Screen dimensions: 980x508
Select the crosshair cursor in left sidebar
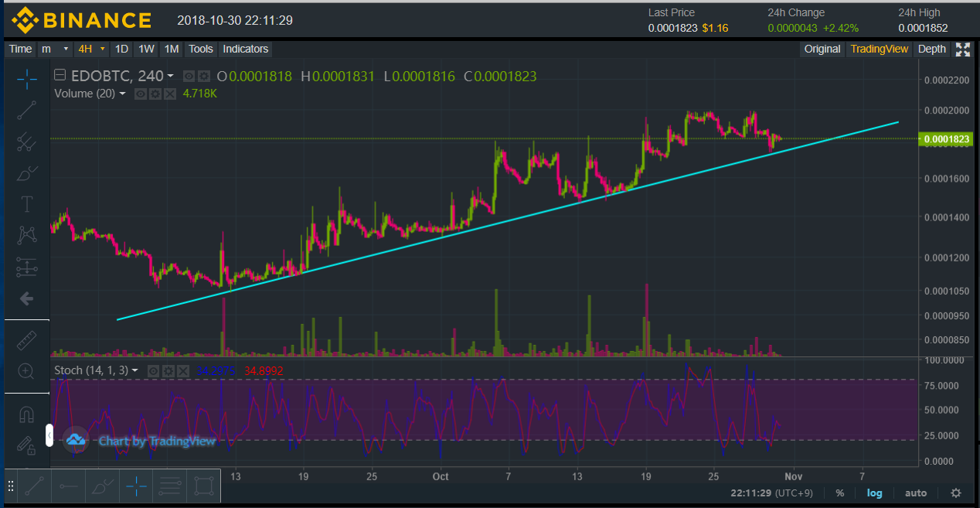tap(27, 78)
